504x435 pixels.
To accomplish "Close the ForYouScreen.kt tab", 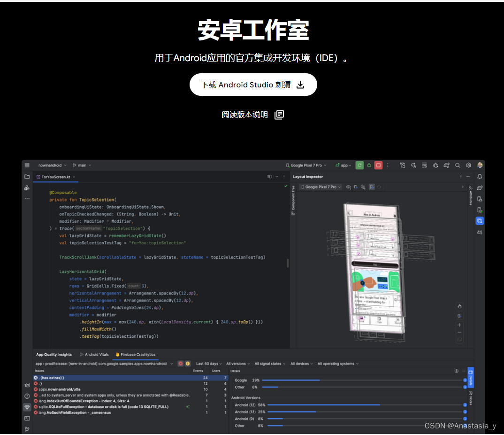I will [x=74, y=177].
